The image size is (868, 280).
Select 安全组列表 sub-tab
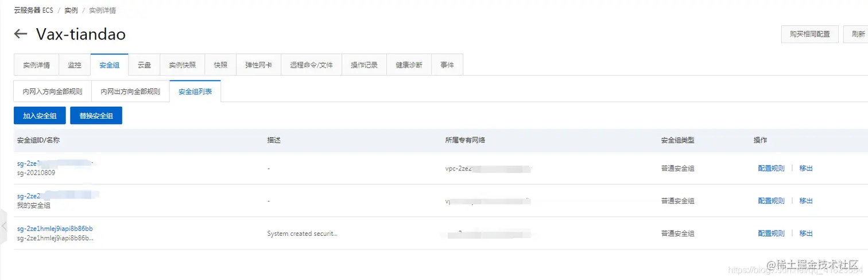(x=195, y=91)
